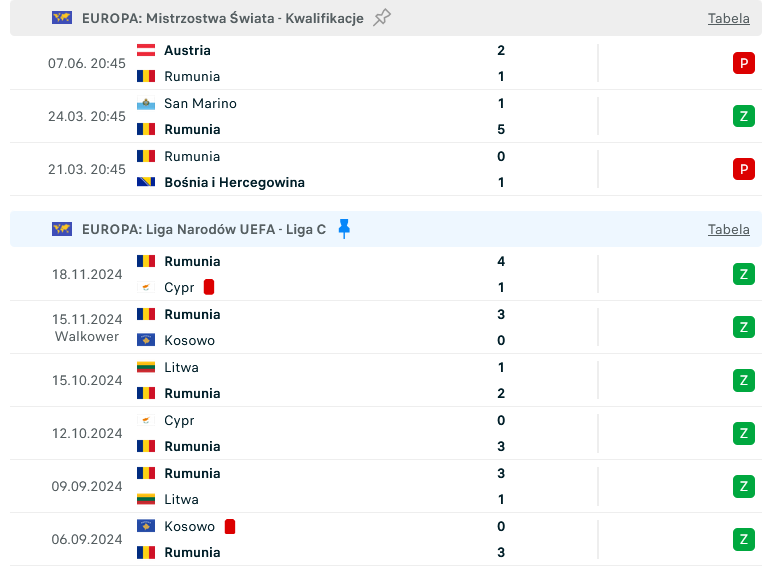Click the red P badge for Bośnia match
772x566 pixels.
point(743,169)
